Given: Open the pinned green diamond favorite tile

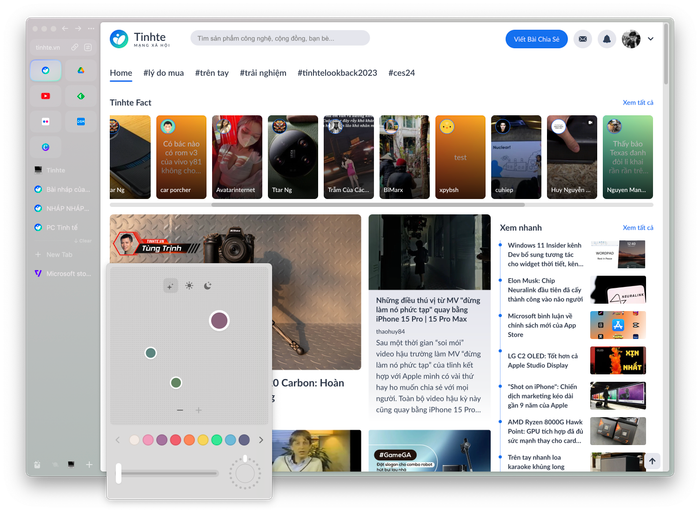Looking at the screenshot, I should (81, 96).
